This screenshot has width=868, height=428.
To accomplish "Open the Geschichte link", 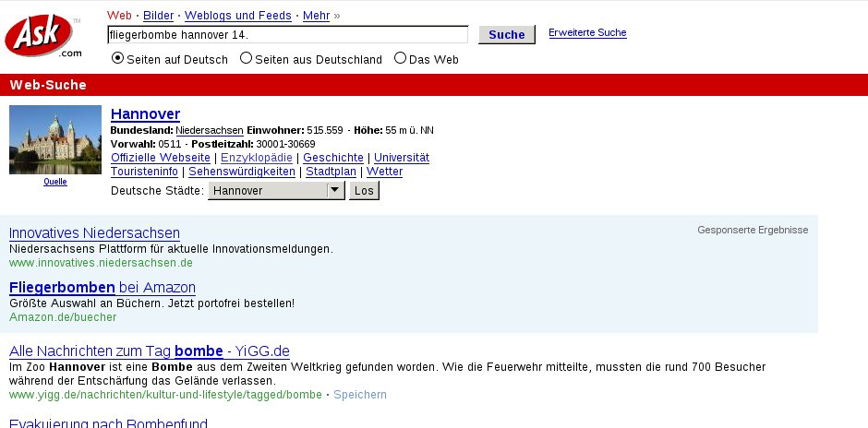I will click(x=333, y=158).
